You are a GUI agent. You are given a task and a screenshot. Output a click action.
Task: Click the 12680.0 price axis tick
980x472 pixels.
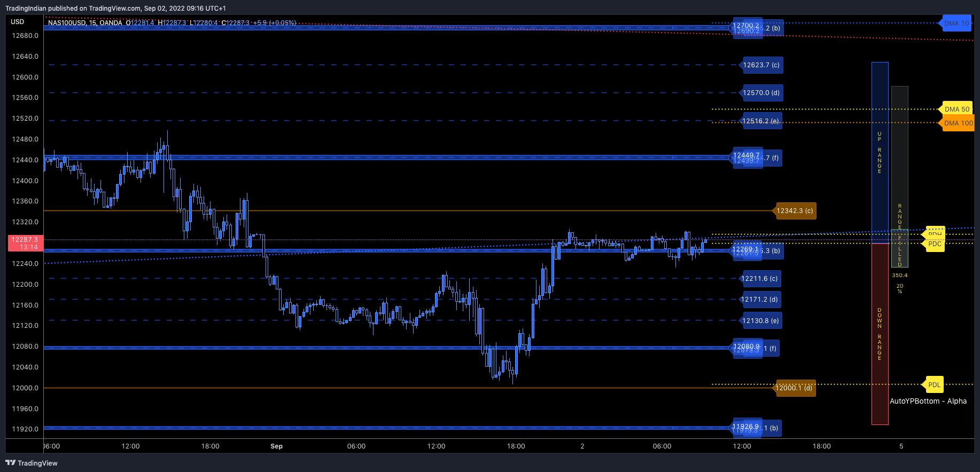click(x=25, y=36)
